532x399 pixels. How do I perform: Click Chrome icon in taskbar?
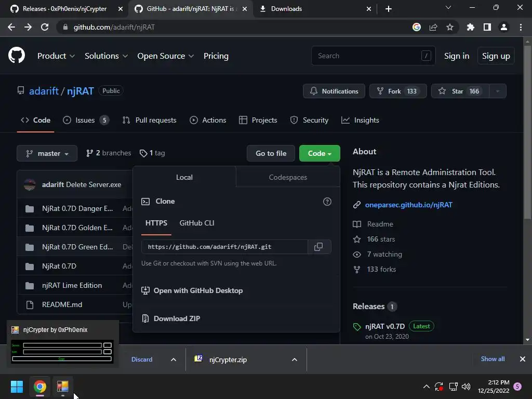coord(39,387)
